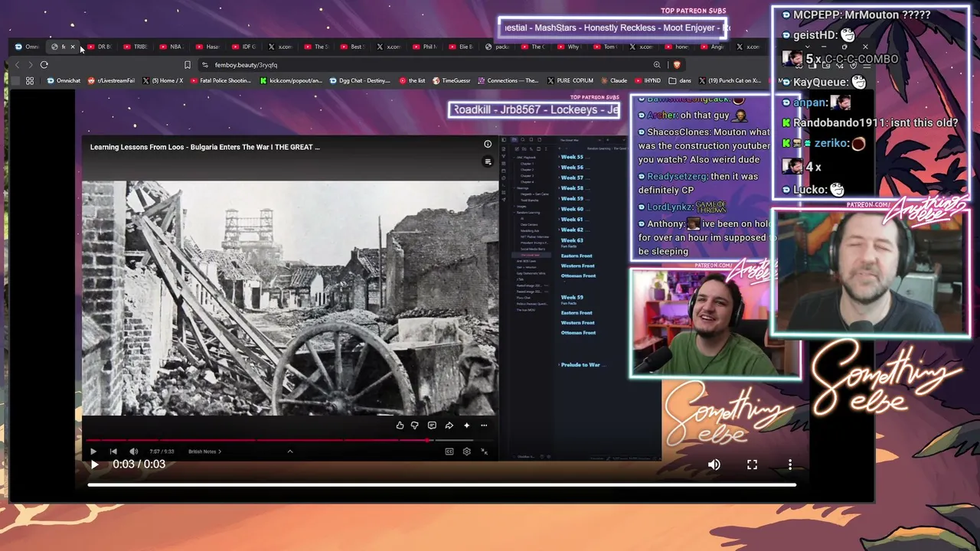The width and height of the screenshot is (980, 551).
Task: Dislike the YouTube video
Action: point(415,425)
